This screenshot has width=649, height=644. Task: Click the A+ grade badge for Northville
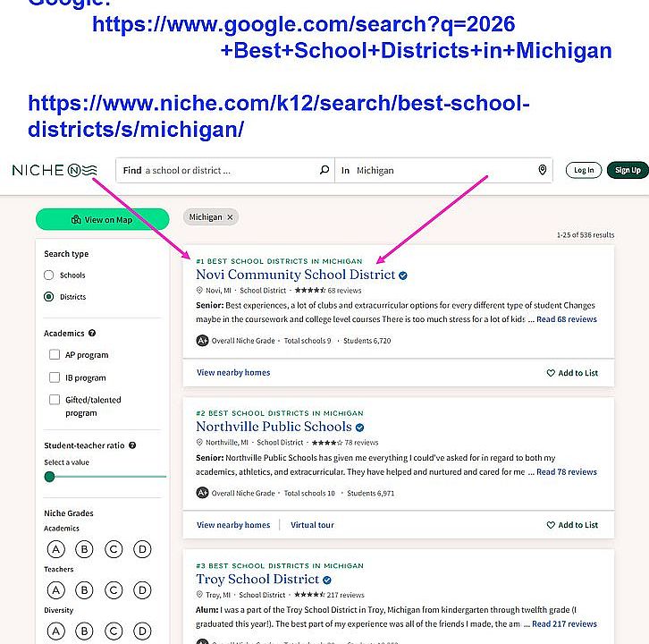pyautogui.click(x=202, y=493)
